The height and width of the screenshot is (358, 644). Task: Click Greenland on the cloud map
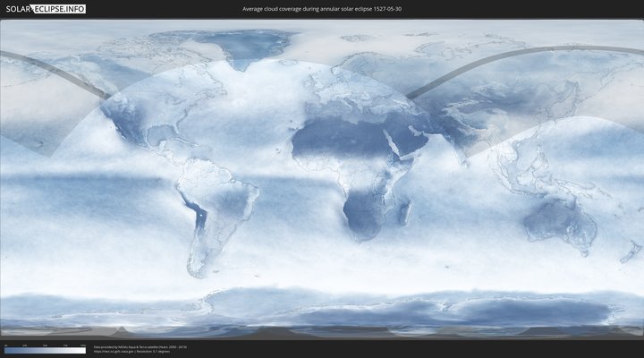coord(255,45)
